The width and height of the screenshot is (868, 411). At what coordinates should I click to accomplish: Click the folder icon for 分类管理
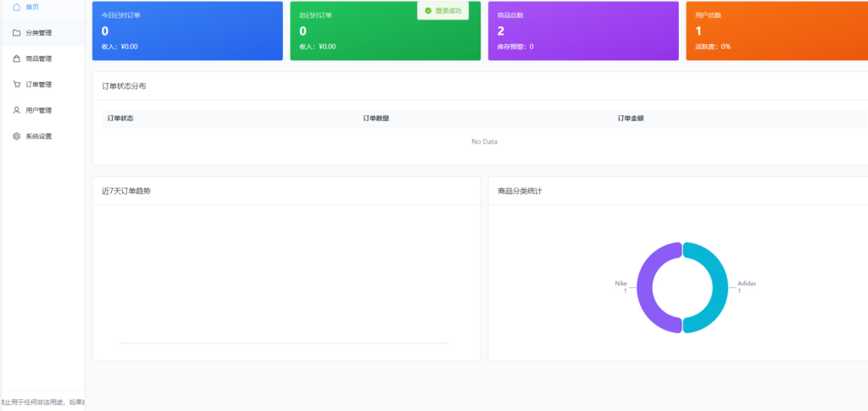[x=16, y=33]
